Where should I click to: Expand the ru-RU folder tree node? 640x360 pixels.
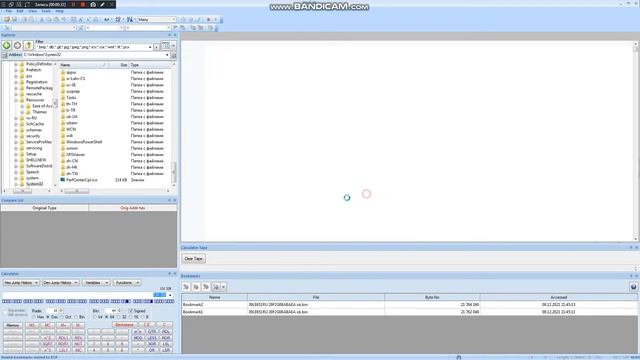pos(16,118)
